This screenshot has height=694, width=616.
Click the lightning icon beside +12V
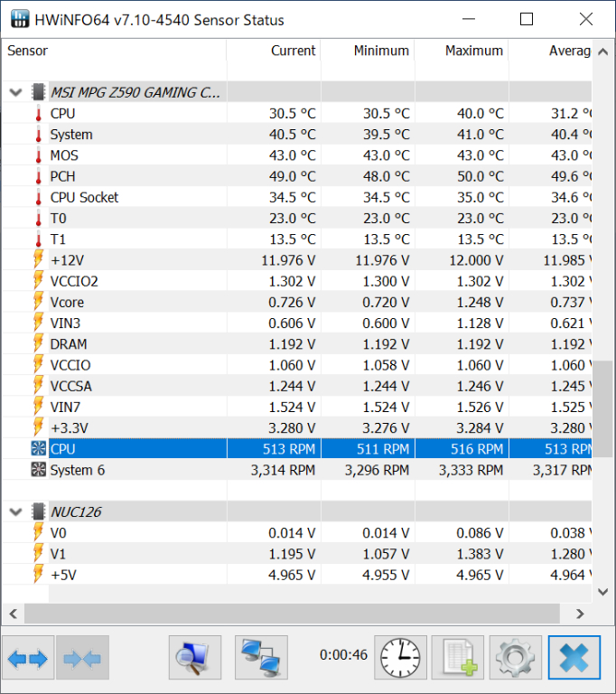pyautogui.click(x=39, y=260)
